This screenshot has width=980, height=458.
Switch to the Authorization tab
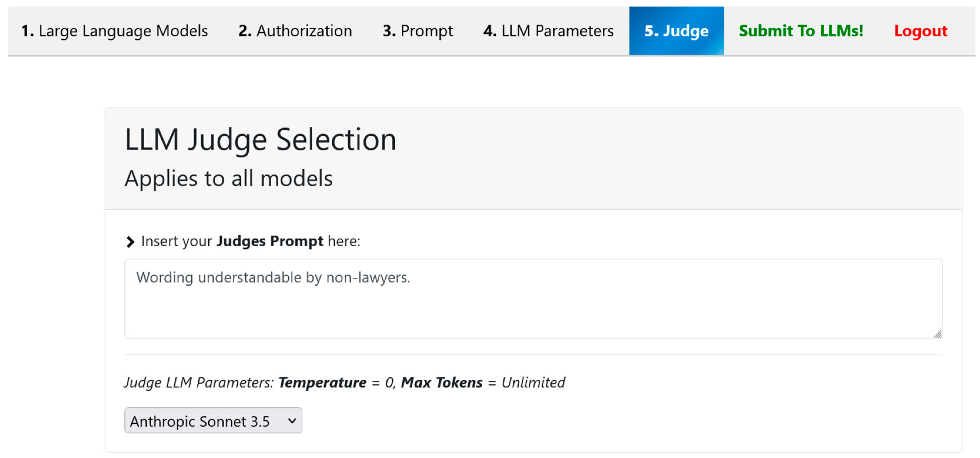coord(295,31)
